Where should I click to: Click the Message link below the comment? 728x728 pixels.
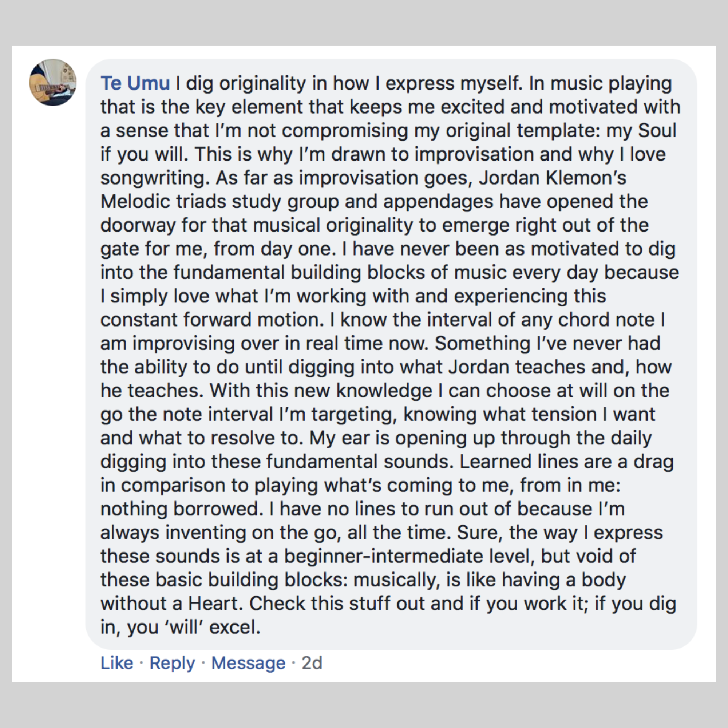pos(248,663)
